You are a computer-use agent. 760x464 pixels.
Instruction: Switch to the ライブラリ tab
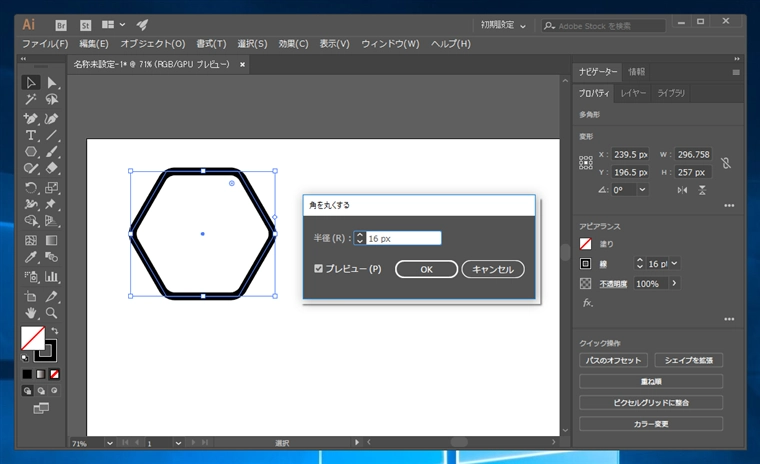click(x=671, y=93)
